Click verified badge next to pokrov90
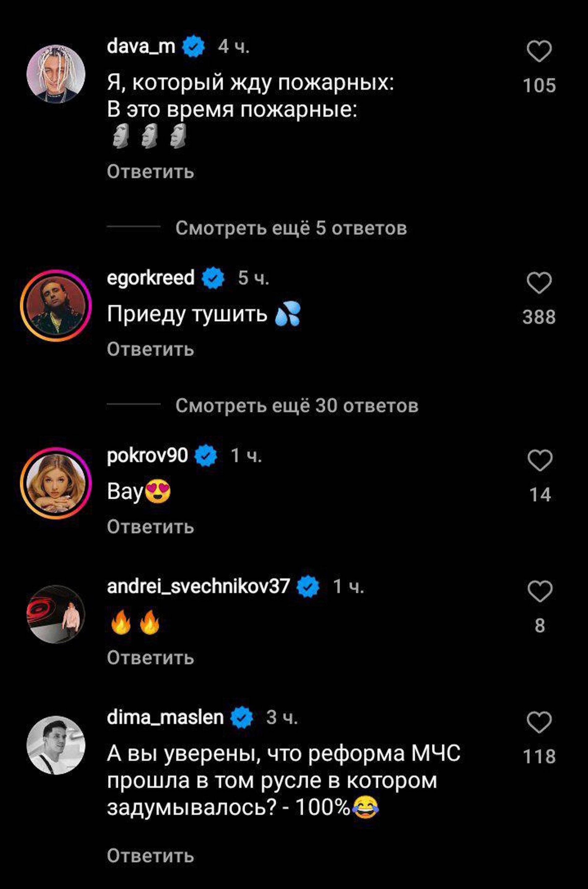Image resolution: width=588 pixels, height=889 pixels. coord(205,456)
